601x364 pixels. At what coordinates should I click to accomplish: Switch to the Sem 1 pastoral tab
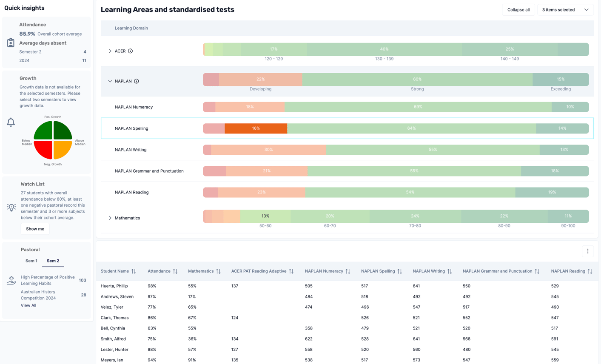point(31,261)
